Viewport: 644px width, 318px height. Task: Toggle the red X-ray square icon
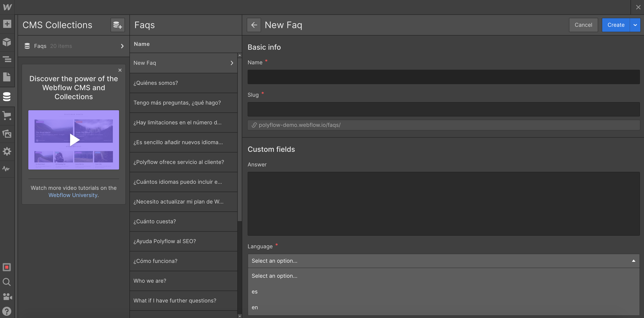point(7,267)
